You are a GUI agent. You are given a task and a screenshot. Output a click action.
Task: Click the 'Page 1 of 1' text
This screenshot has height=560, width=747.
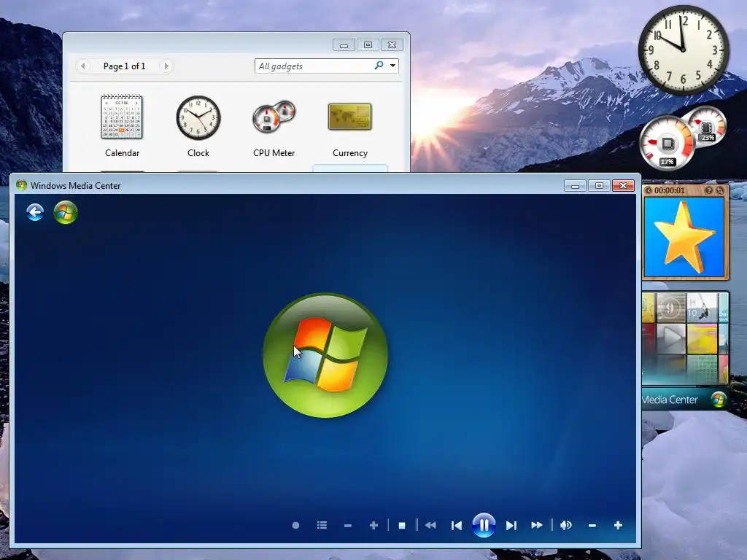[124, 66]
